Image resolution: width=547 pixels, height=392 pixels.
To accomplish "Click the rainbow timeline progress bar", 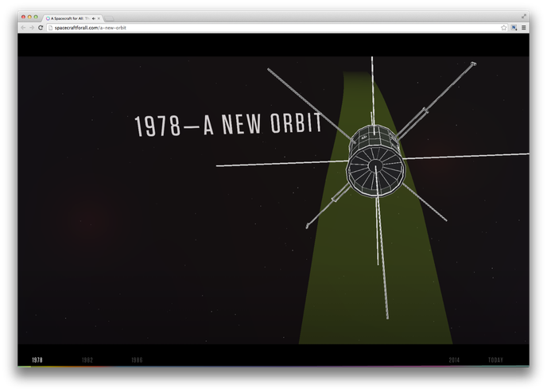I will click(x=273, y=367).
